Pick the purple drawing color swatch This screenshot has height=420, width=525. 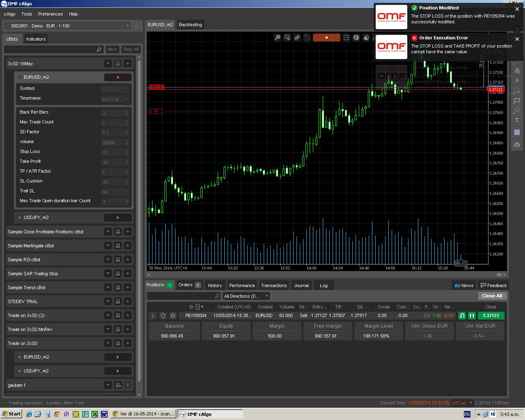517,132
